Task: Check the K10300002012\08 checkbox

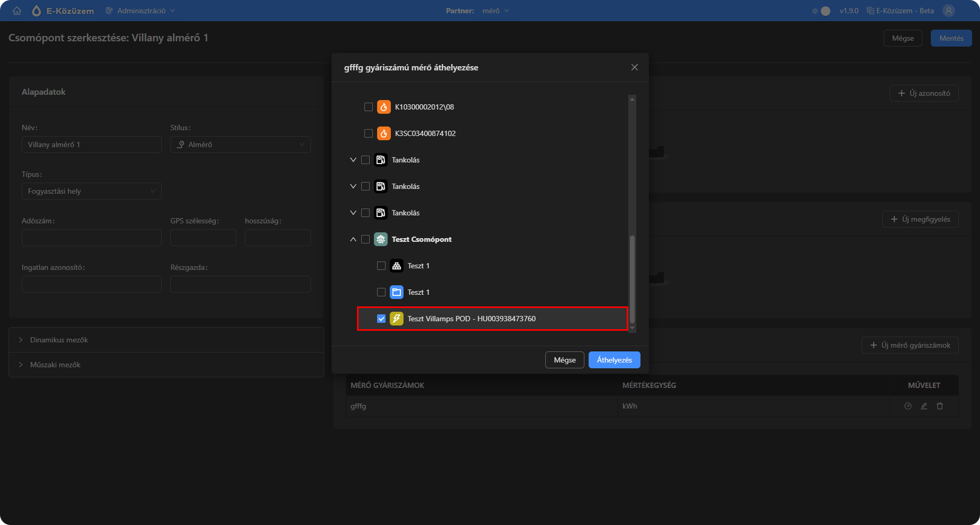Action: pyautogui.click(x=369, y=107)
